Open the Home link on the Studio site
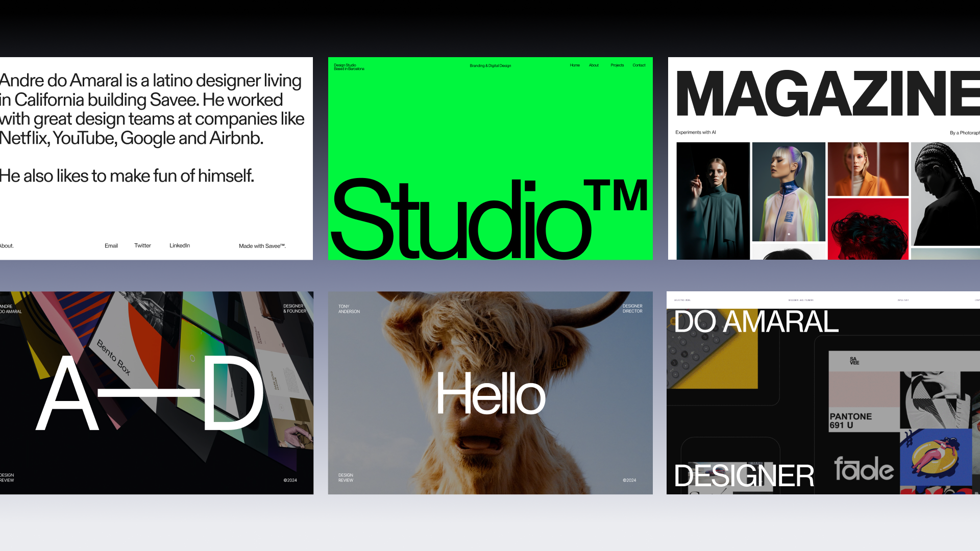980x551 pixels. tap(574, 65)
